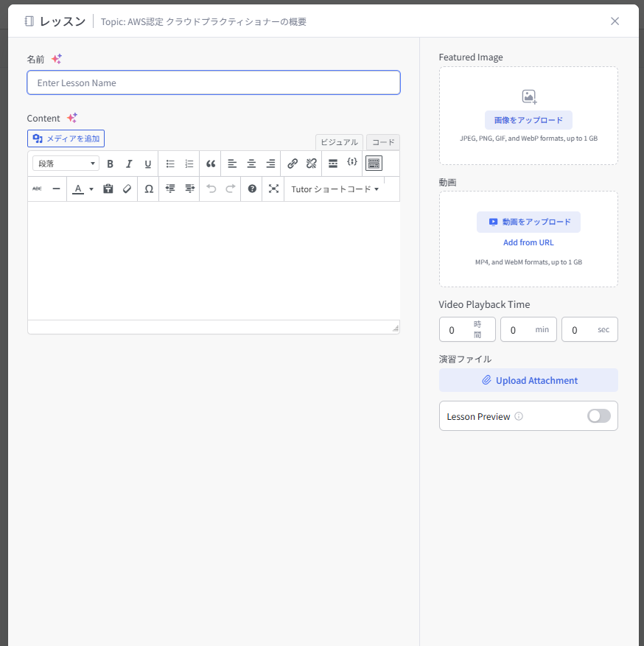Insert a bulleted list

[170, 164]
